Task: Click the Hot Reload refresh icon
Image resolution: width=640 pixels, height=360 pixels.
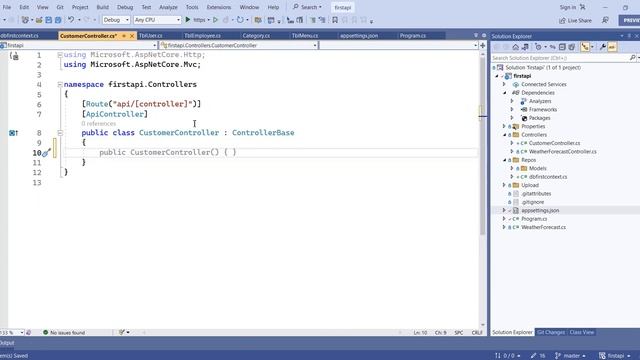Action: pos(240,20)
